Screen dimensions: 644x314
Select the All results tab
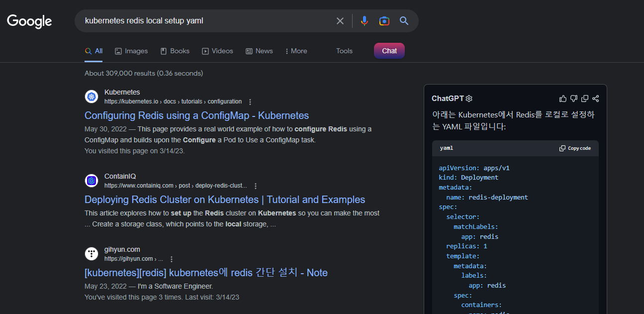[x=93, y=51]
